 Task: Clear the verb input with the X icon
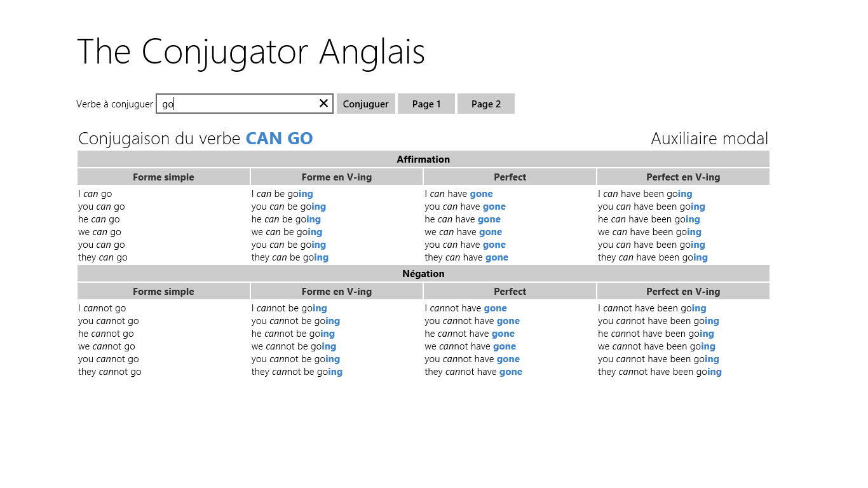323,104
